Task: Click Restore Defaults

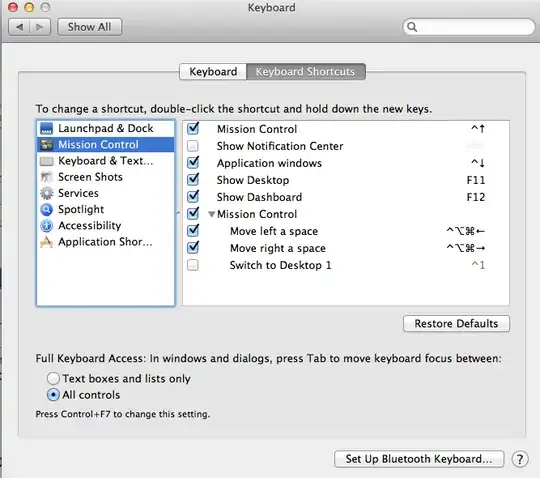Action: [456, 324]
